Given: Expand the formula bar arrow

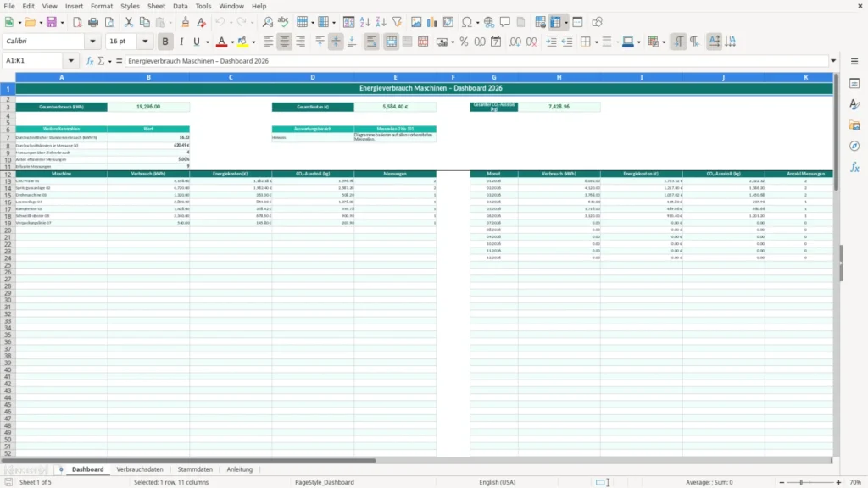Looking at the screenshot, I should click(833, 61).
